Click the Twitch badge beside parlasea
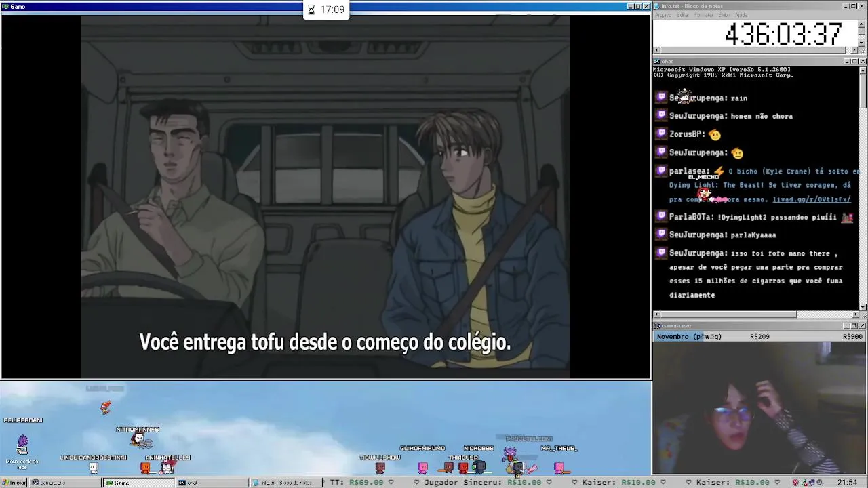 click(661, 171)
